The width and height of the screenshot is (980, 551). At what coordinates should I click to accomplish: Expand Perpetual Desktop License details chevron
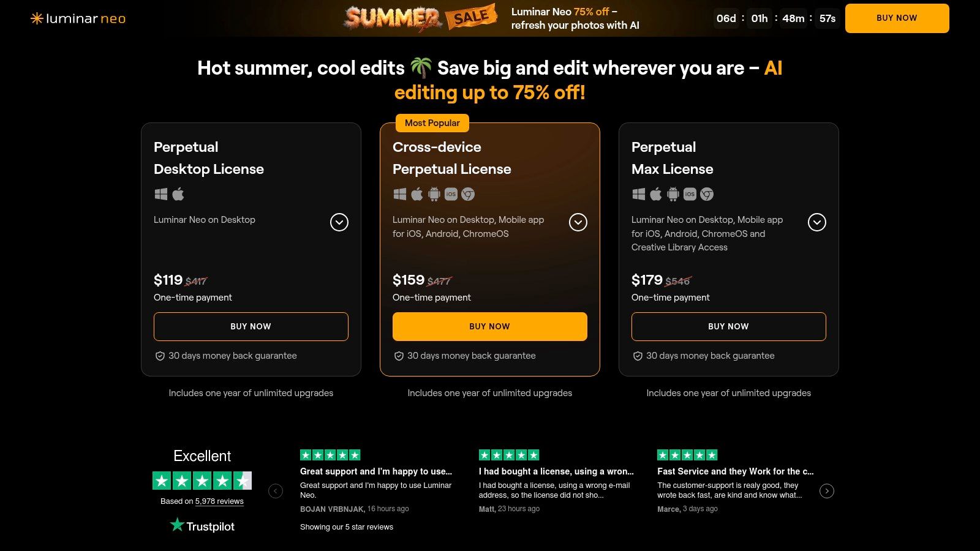coord(339,222)
